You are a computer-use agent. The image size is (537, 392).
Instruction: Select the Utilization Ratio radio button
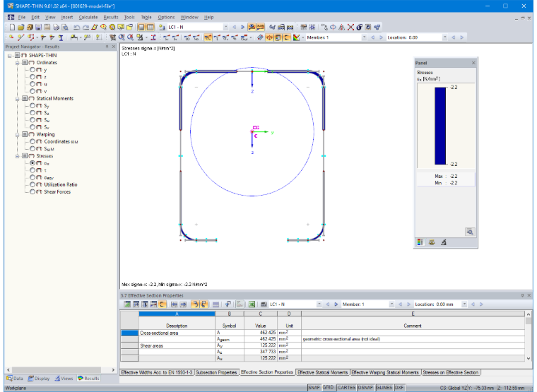click(x=33, y=184)
